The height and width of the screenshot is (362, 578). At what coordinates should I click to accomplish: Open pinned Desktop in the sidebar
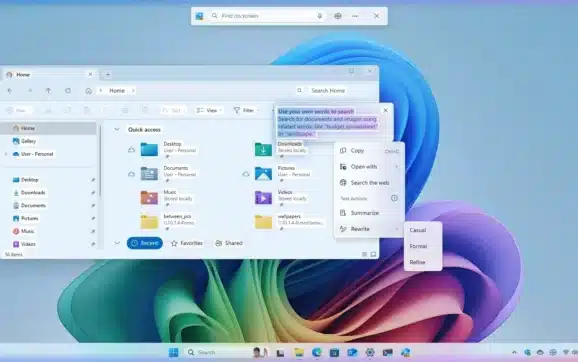[x=25, y=180]
